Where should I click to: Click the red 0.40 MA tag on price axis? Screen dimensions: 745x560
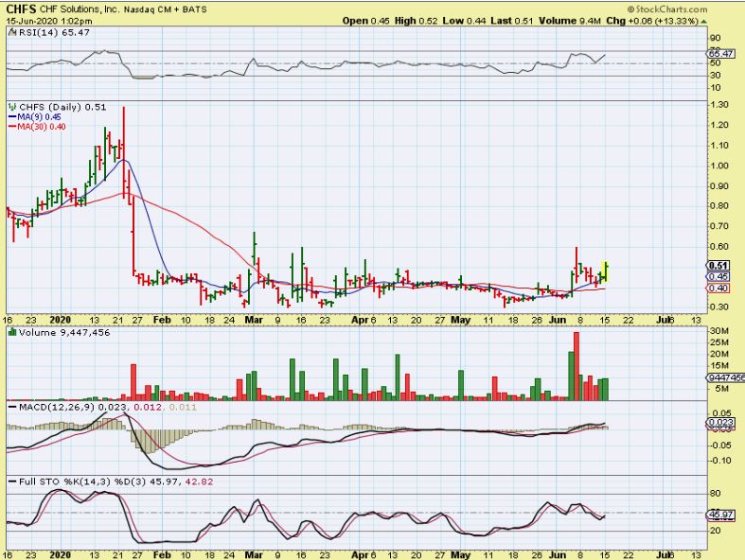(x=718, y=289)
